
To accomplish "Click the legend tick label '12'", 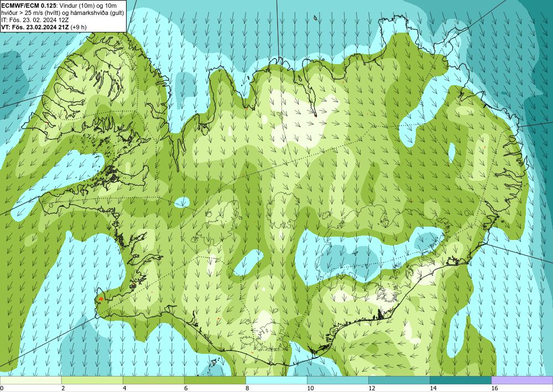I will [x=372, y=388].
